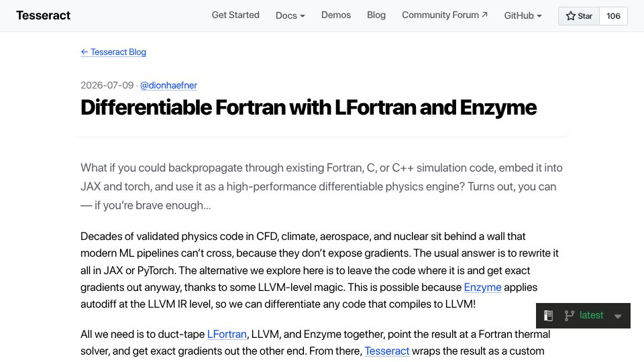The width and height of the screenshot is (644, 362).
Task: Follow the LFortran link in article
Action: tap(227, 334)
